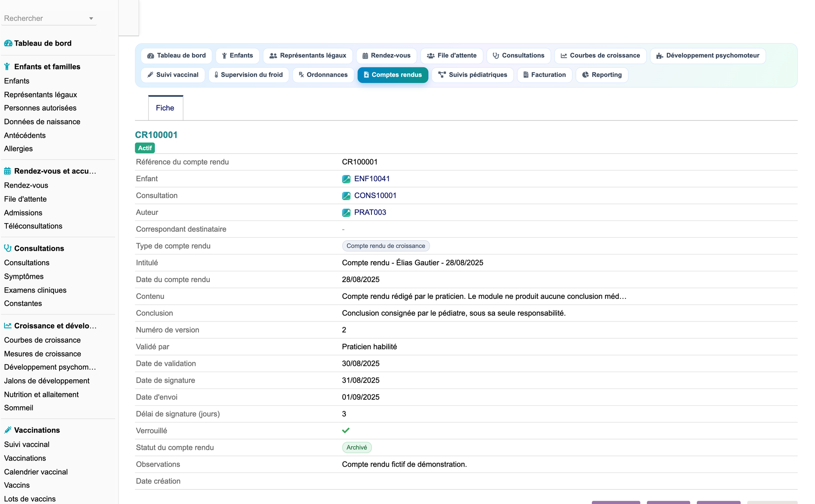Image resolution: width=815 pixels, height=504 pixels.
Task: Open Antécédents in sidebar
Action: coord(25,135)
